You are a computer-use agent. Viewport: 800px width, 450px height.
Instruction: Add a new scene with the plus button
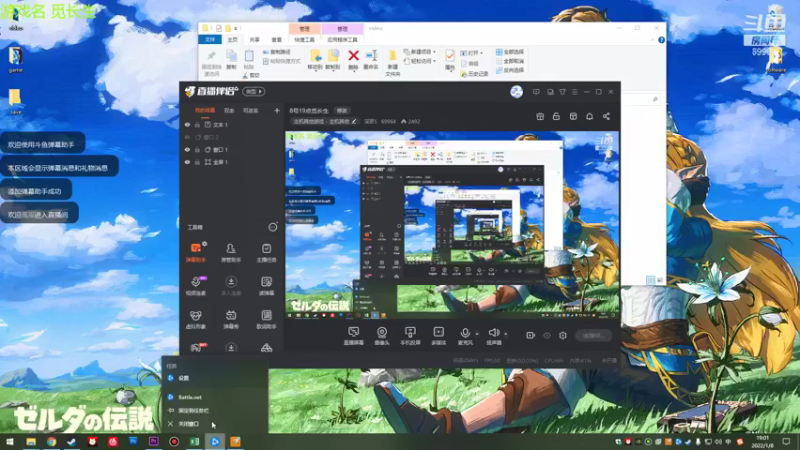point(277,110)
